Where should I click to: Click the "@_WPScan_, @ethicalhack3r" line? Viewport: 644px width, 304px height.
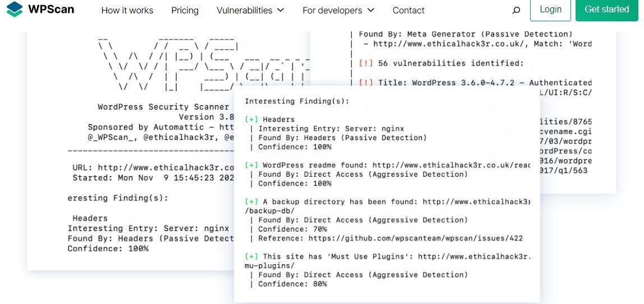[161, 137]
